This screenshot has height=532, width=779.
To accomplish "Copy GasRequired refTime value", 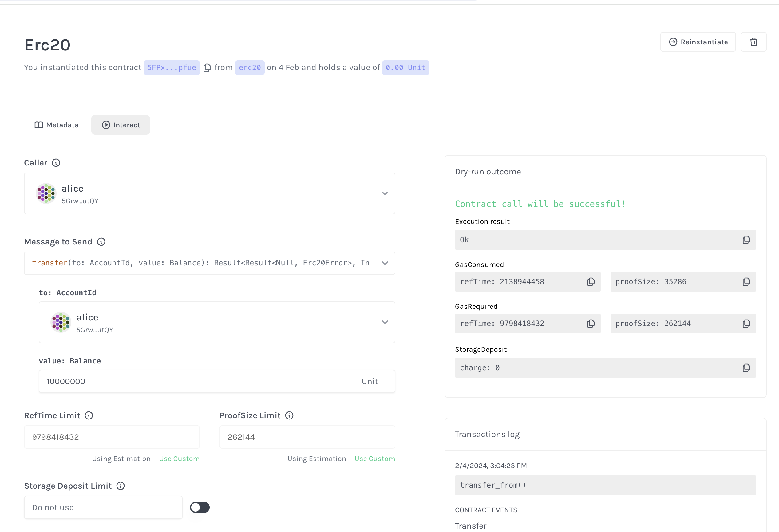I will [591, 324].
